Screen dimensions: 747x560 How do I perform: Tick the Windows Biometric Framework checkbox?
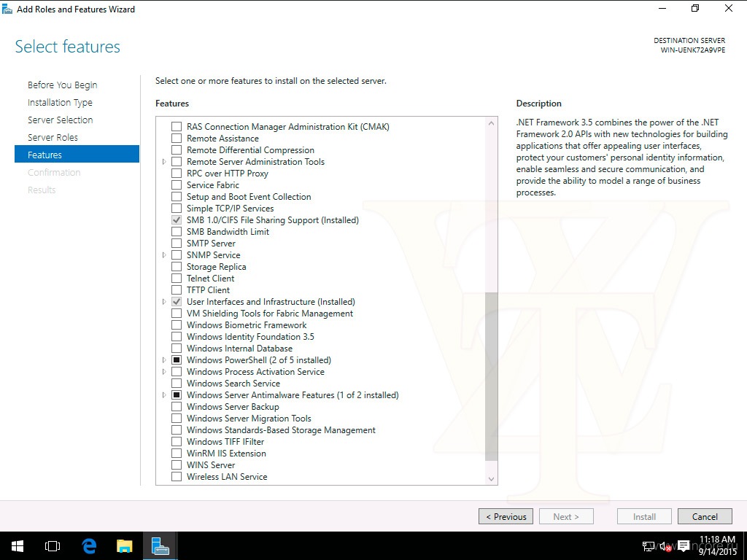(x=177, y=325)
